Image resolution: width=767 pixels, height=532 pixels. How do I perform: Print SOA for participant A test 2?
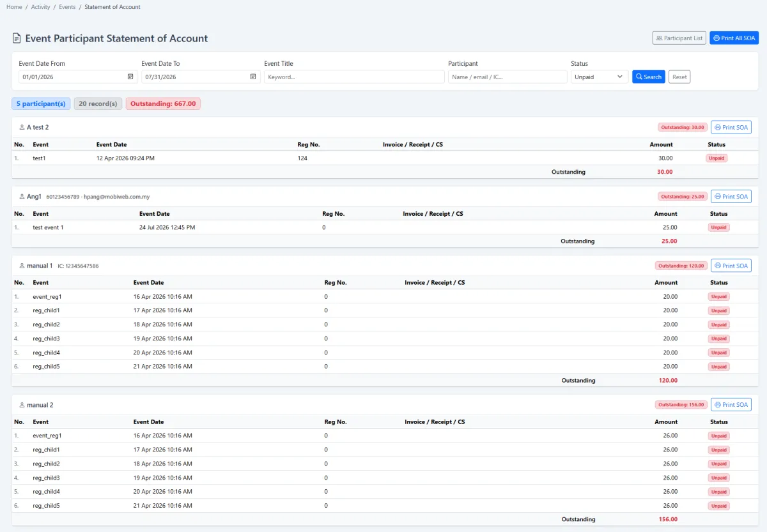click(731, 127)
